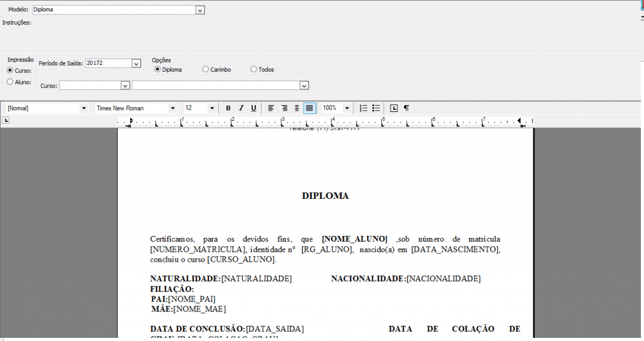Apply right text alignment
This screenshot has height=341, width=644.
pyautogui.click(x=297, y=108)
